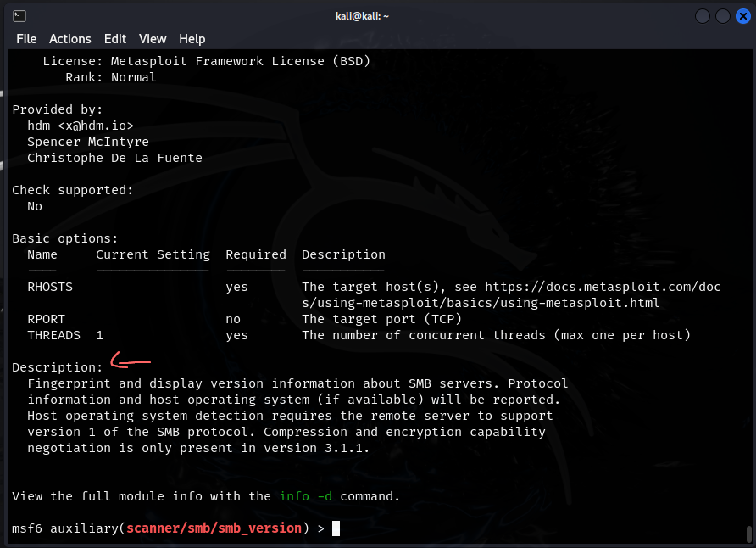
Task: Click the 'Christophe De La Fuente' author line
Action: pyautogui.click(x=114, y=159)
